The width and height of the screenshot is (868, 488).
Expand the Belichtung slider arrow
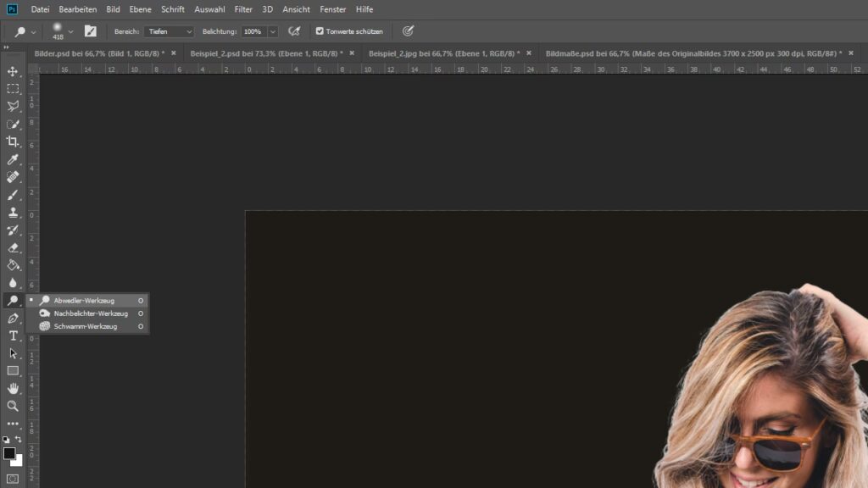pos(272,31)
